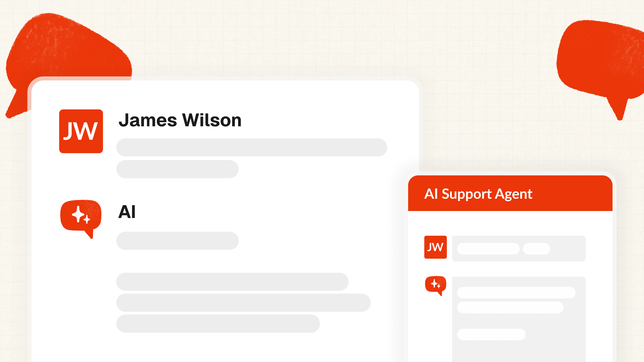644x362 pixels.
Task: Click the bottom short pill in widget's AI reply
Action: (491, 334)
